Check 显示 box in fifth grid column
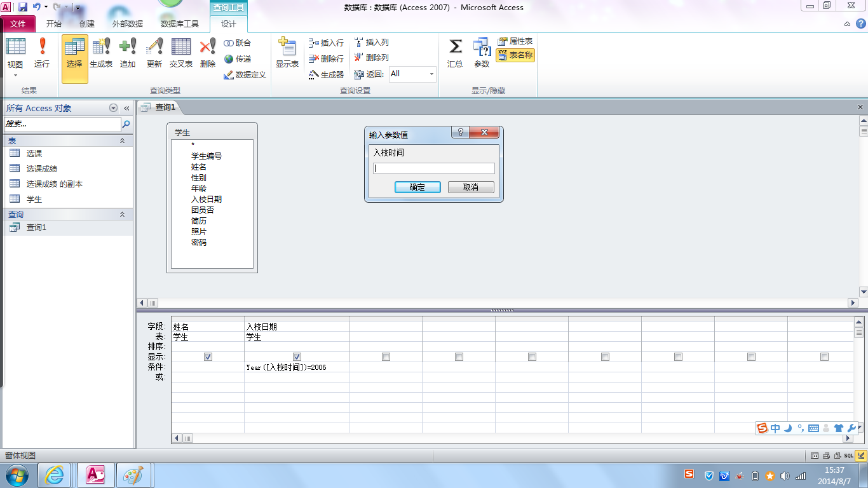 pyautogui.click(x=532, y=357)
